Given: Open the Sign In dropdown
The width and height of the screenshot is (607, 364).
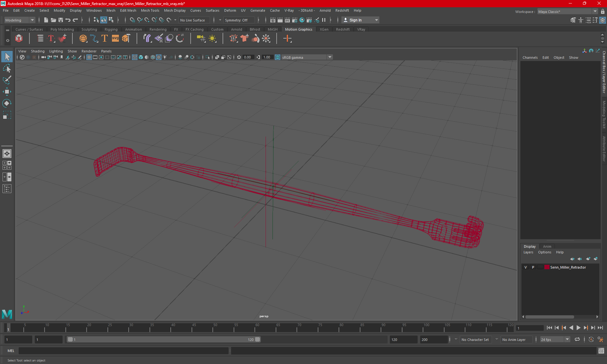Looking at the screenshot, I should [360, 20].
